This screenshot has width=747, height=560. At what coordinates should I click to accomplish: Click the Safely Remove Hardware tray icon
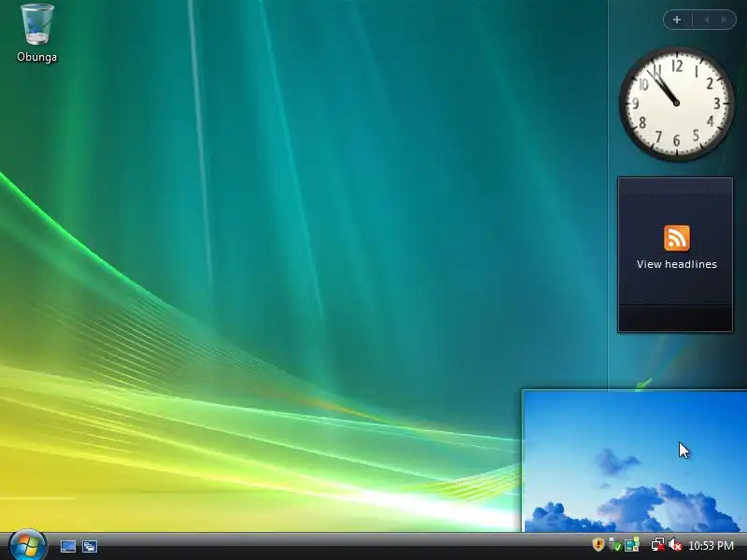click(x=615, y=545)
